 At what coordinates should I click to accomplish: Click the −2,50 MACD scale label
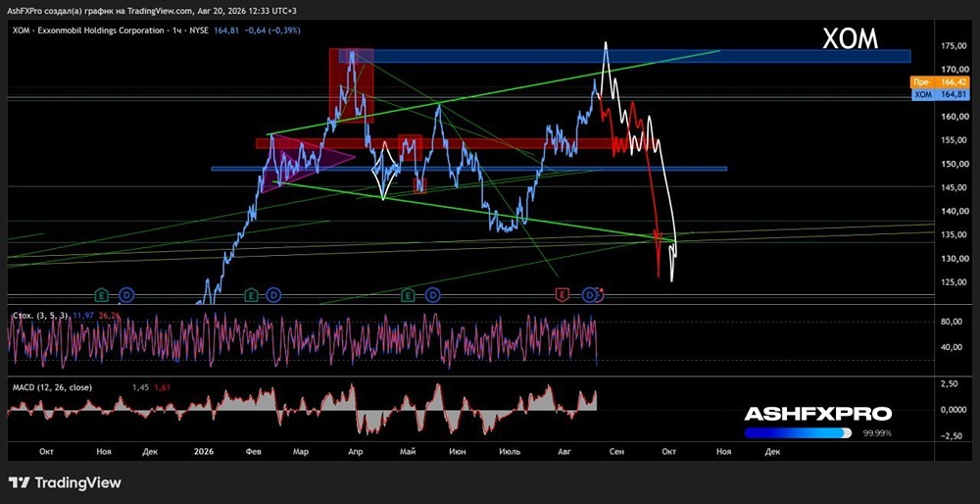953,436
